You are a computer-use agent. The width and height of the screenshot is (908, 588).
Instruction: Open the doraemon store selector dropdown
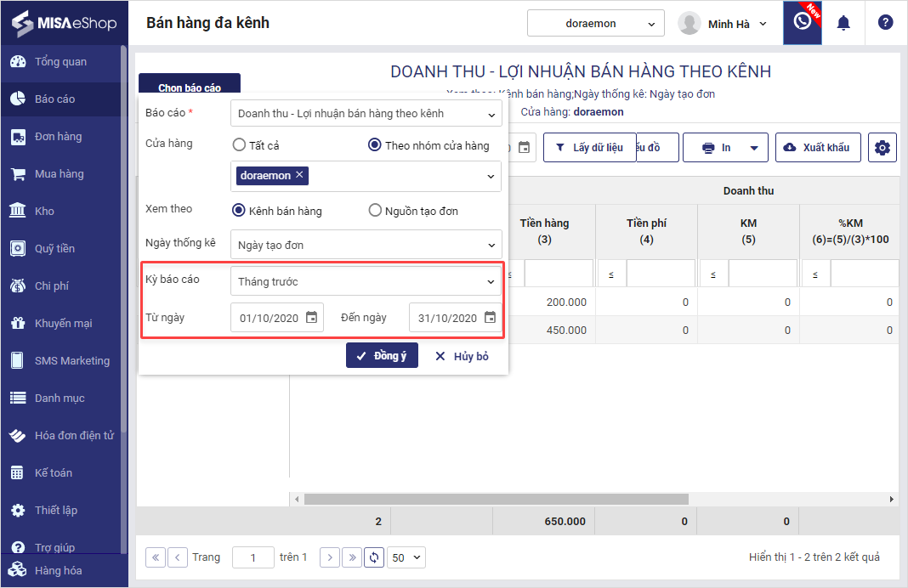pos(595,24)
